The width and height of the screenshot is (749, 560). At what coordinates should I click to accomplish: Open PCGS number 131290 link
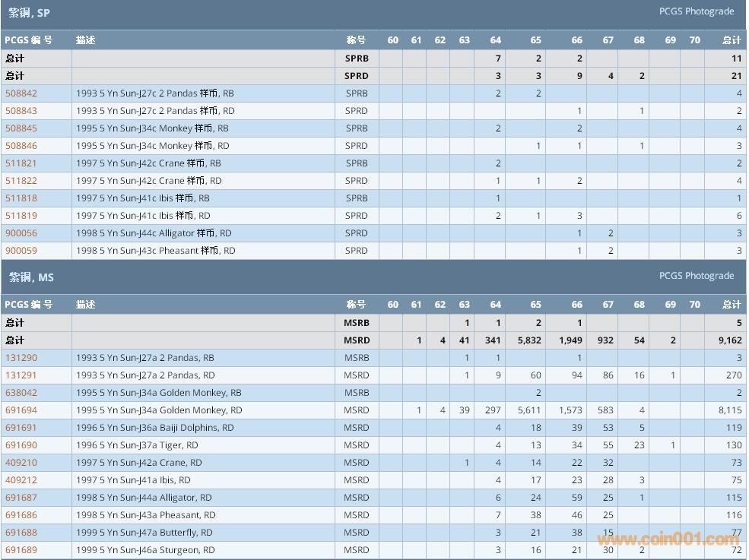point(21,358)
